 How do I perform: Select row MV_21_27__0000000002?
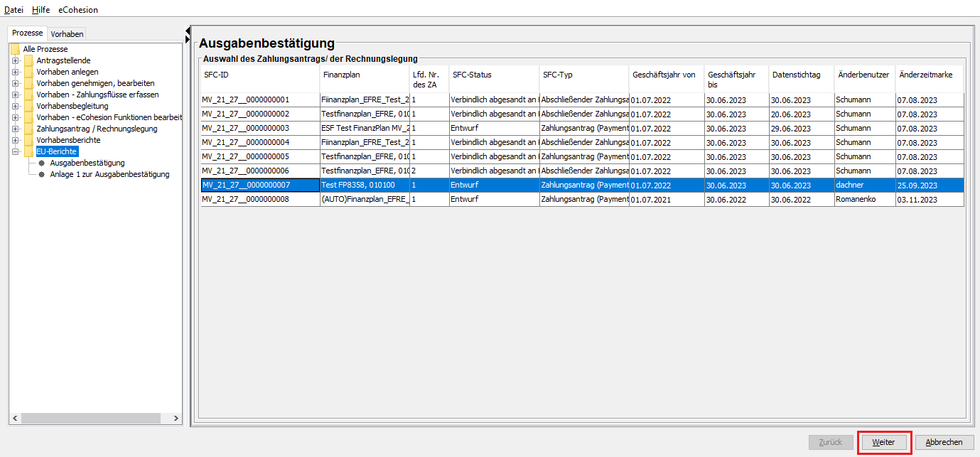tap(582, 114)
